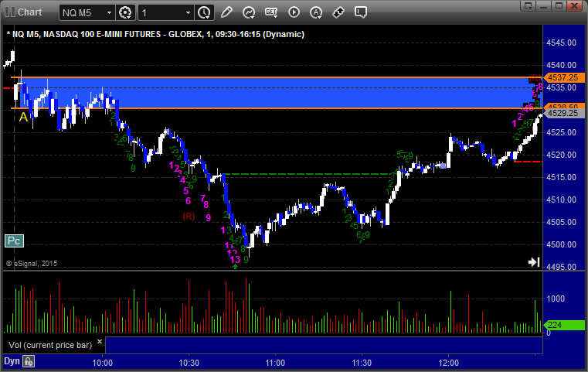Image resolution: width=588 pixels, height=372 pixels.
Task: Close the chart window
Action: tap(574, 5)
